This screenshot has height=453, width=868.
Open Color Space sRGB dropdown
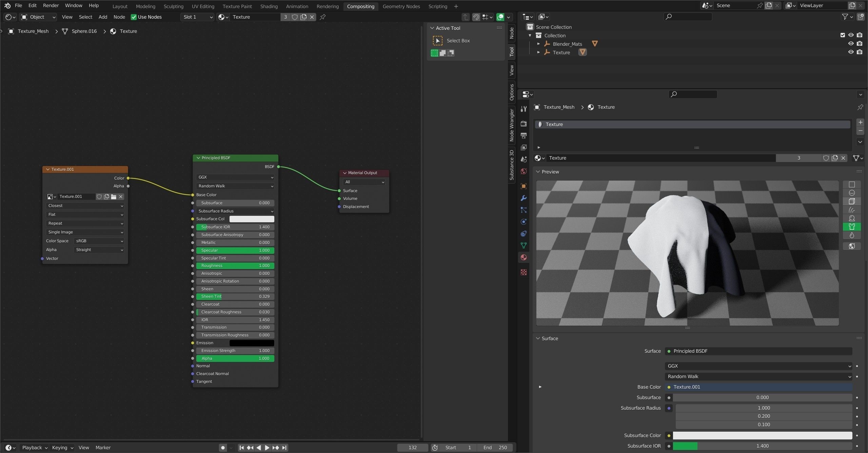[99, 241]
